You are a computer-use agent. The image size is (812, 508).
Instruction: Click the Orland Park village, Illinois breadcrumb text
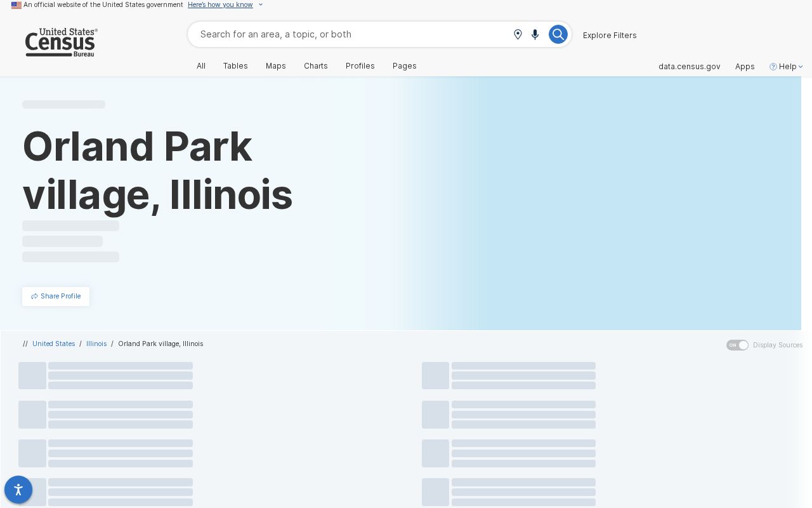160,344
